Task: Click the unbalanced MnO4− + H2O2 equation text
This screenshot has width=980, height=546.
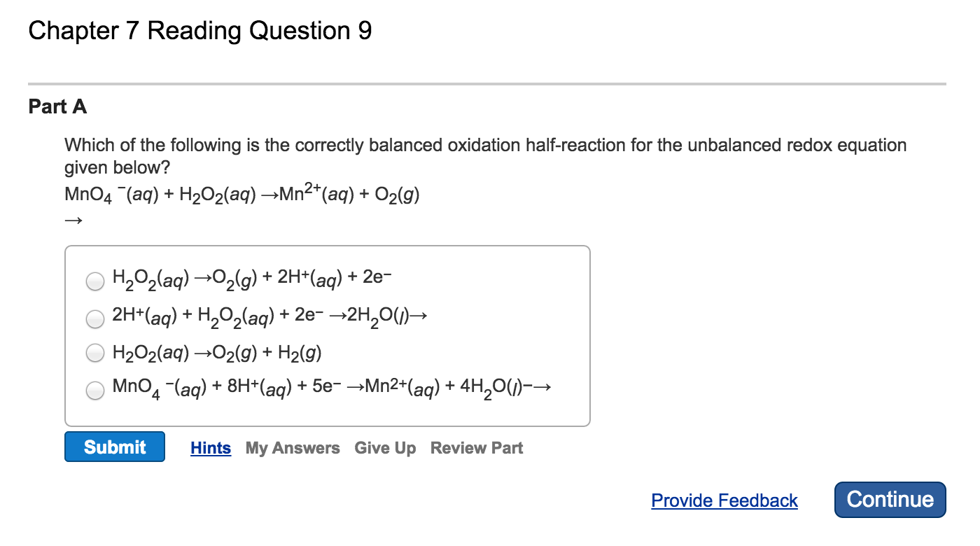Action: 242,195
